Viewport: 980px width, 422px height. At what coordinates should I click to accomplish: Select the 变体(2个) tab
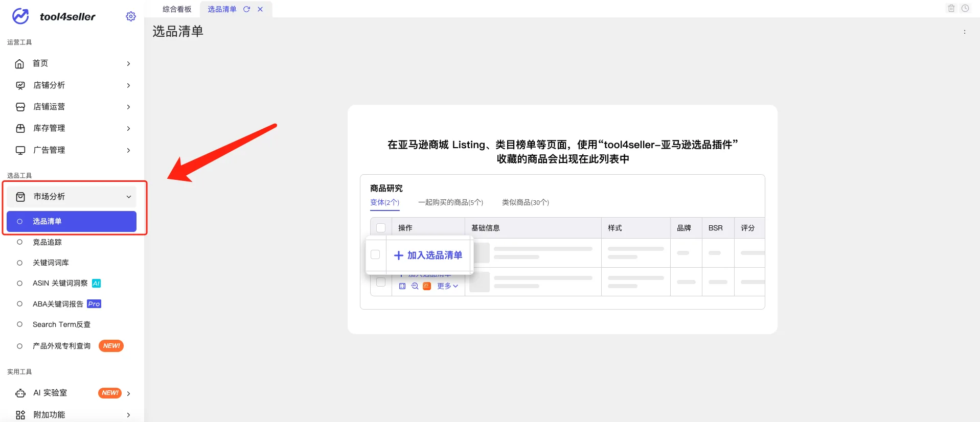point(384,202)
